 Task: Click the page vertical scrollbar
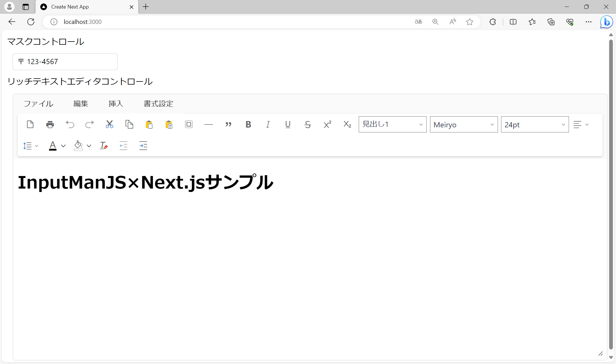(611, 194)
